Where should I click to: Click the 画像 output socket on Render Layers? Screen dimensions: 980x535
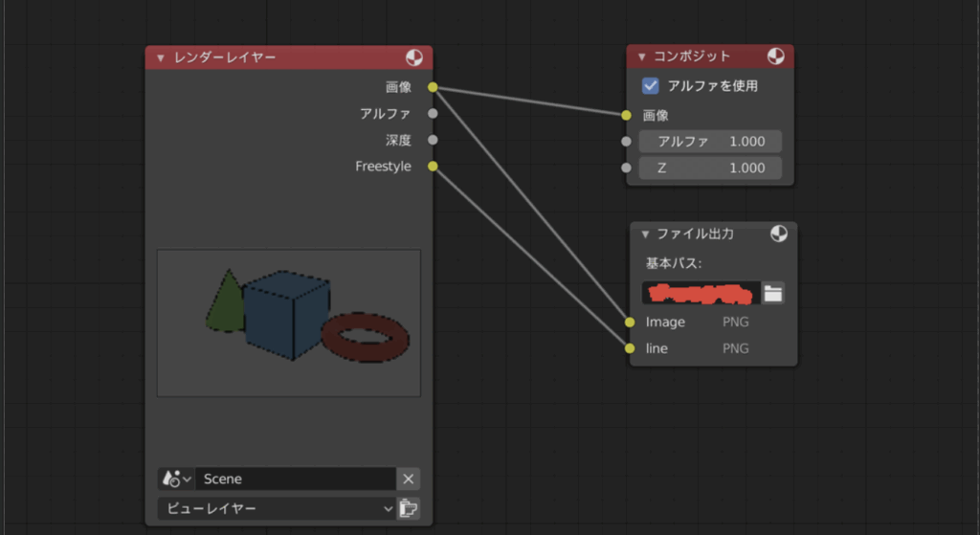coord(433,87)
